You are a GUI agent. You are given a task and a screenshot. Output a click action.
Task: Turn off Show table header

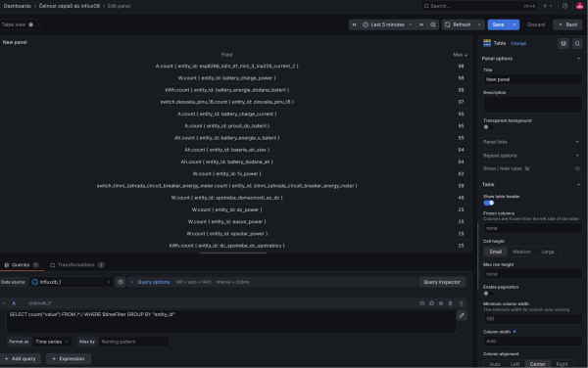click(x=489, y=203)
